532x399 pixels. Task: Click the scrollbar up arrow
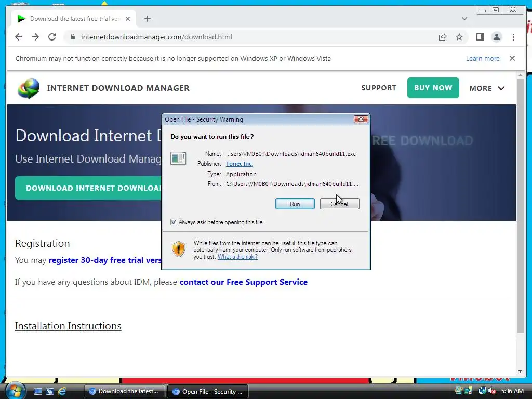(x=520, y=75)
